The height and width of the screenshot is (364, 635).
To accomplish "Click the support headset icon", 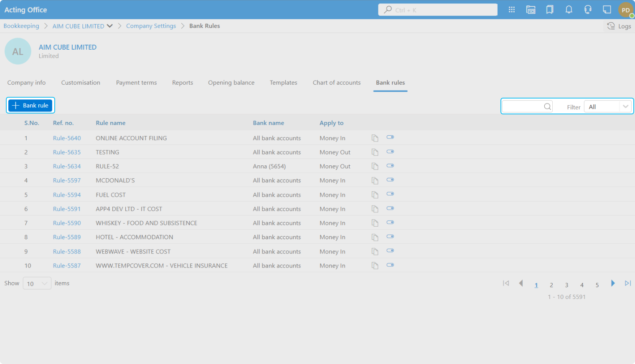I will [588, 10].
